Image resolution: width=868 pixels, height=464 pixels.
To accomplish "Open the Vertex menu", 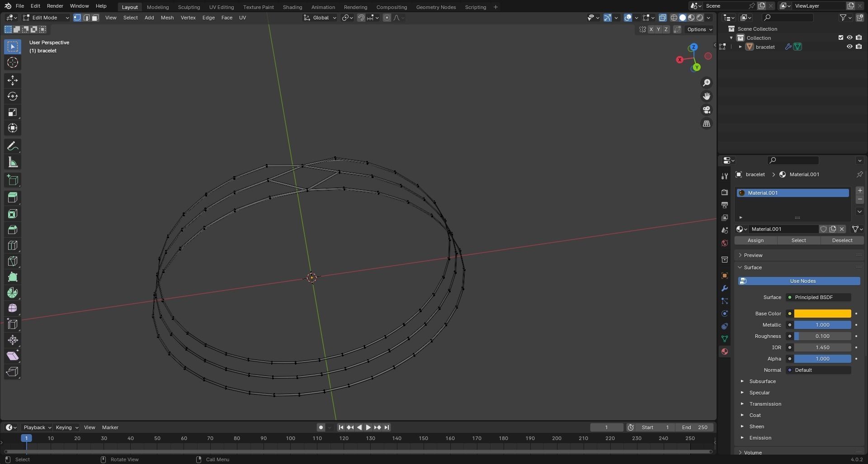I will 188,18.
